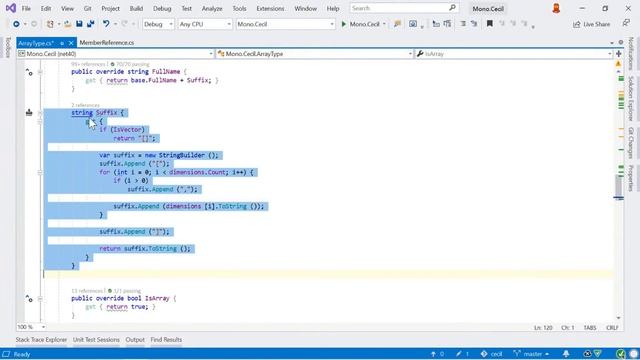Click the Redo icon in the toolbar

[x=124, y=24]
